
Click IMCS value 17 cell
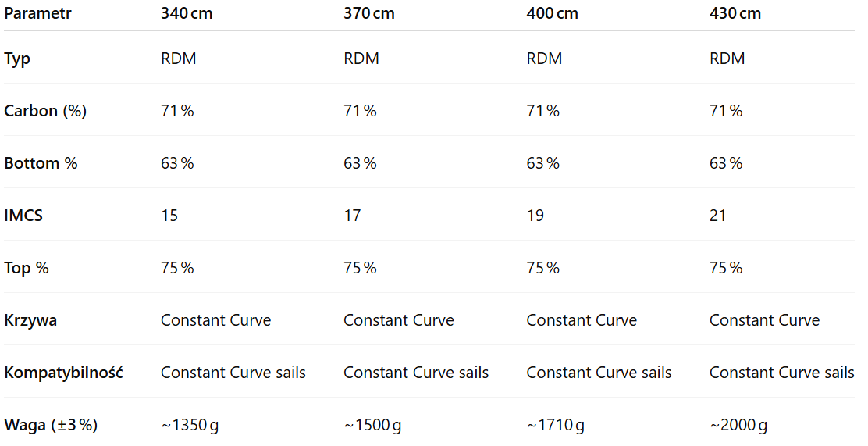point(352,216)
